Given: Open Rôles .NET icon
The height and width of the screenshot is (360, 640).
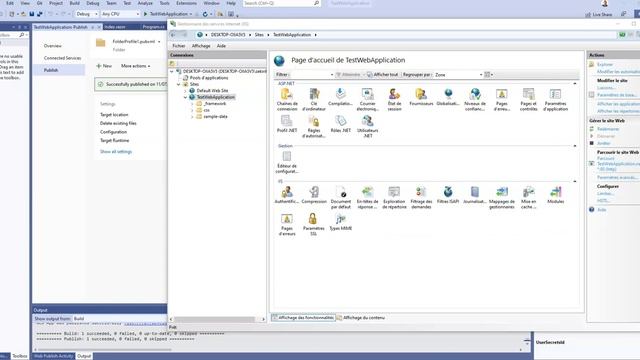Looking at the screenshot, I should tap(340, 124).
